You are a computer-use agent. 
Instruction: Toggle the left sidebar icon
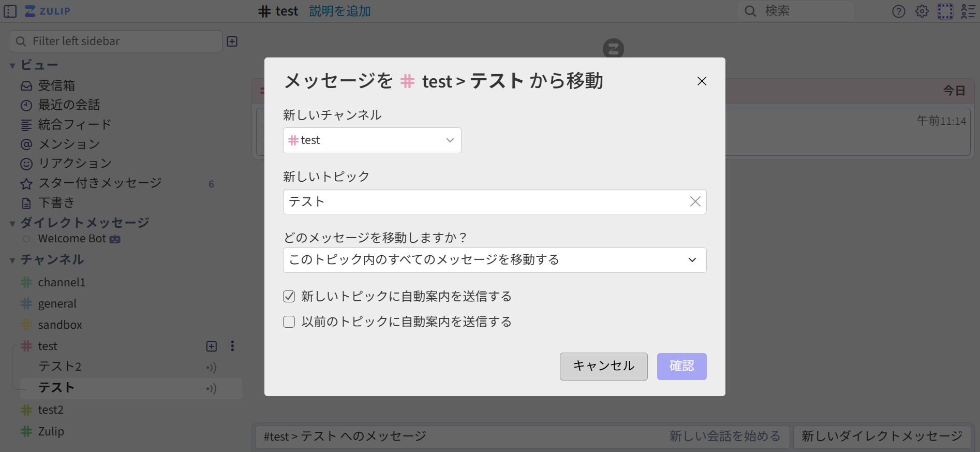[x=10, y=11]
